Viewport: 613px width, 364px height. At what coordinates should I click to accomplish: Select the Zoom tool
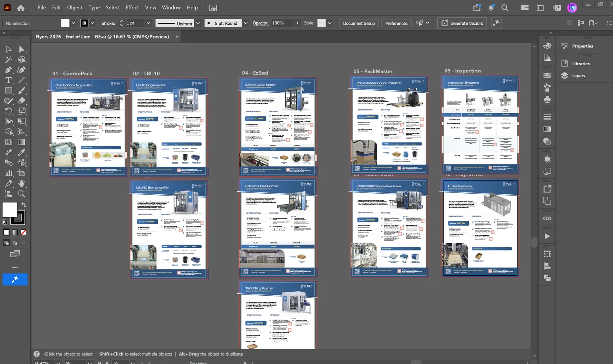click(22, 194)
